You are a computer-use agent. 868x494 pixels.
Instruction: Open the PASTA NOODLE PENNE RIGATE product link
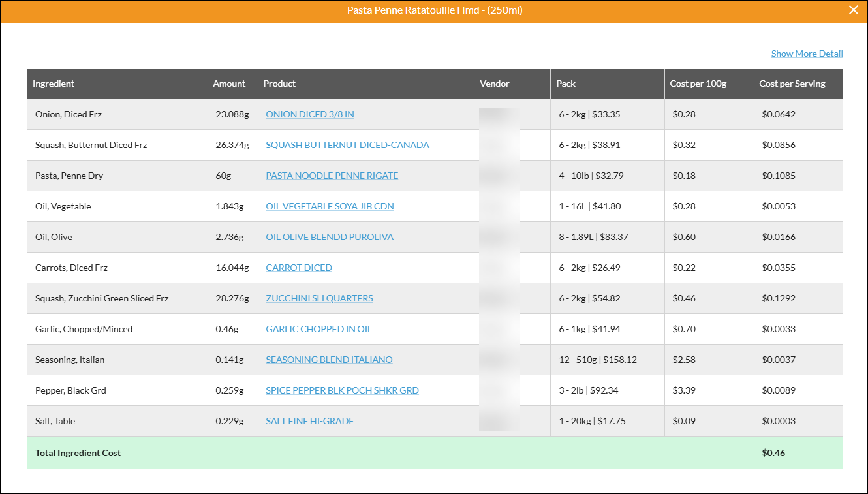(x=332, y=175)
